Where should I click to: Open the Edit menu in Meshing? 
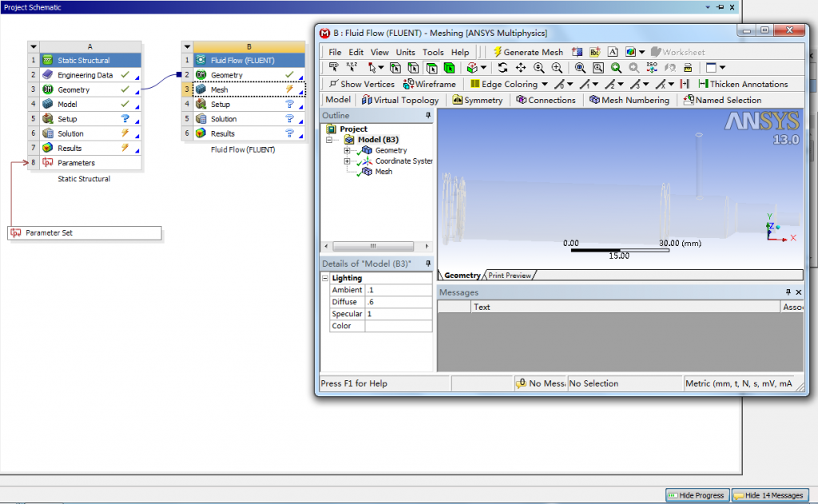pyautogui.click(x=355, y=52)
